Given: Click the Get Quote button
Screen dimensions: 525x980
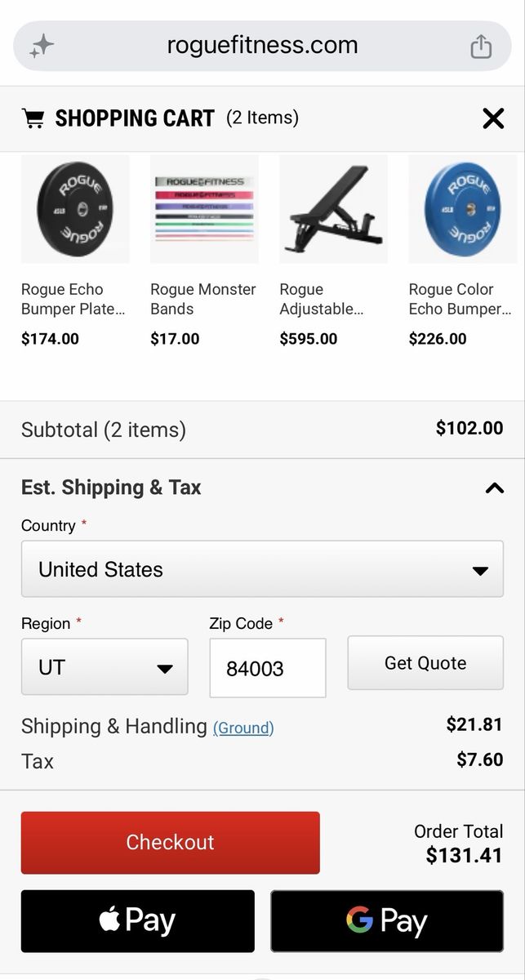Looking at the screenshot, I should pyautogui.click(x=425, y=663).
